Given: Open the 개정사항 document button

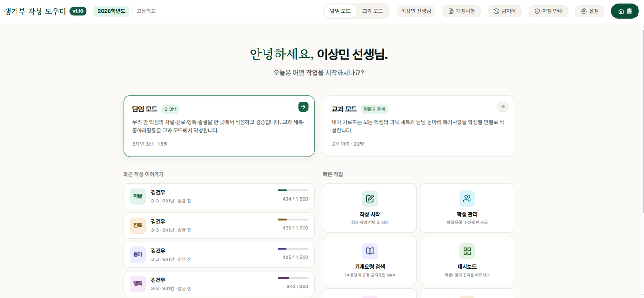Looking at the screenshot, I should tap(462, 11).
